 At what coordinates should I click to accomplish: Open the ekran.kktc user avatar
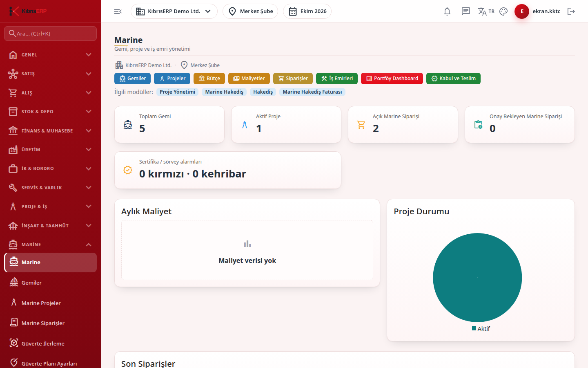522,11
